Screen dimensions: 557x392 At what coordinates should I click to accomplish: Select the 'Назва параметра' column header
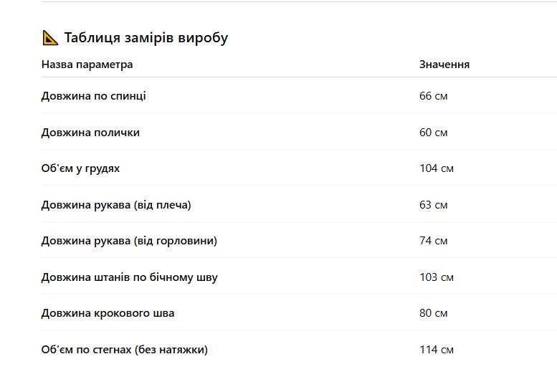pyautogui.click(x=87, y=64)
